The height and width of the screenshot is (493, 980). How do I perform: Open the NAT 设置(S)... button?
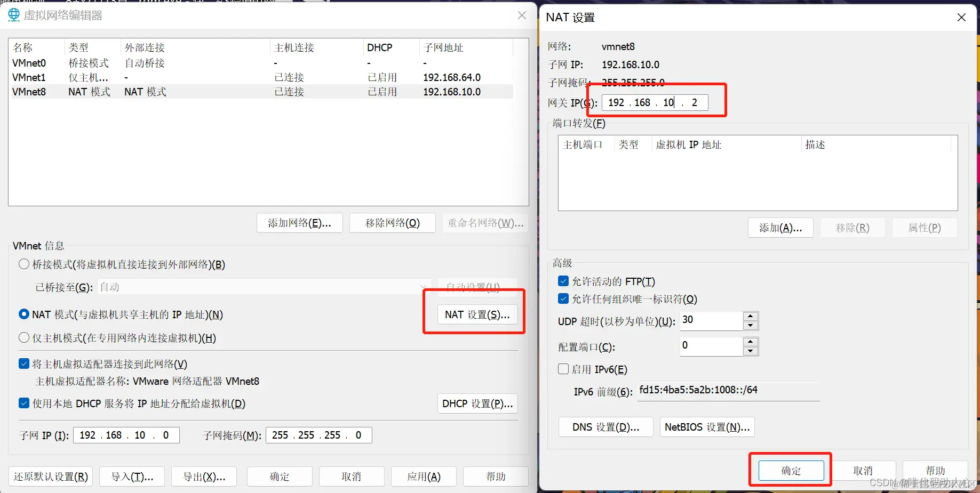477,314
